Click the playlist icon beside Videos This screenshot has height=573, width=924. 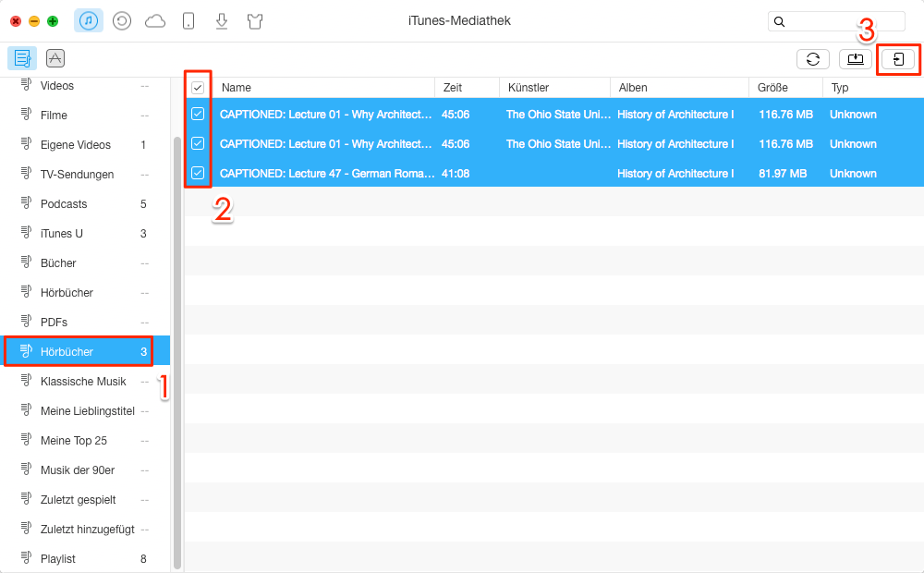tap(26, 84)
